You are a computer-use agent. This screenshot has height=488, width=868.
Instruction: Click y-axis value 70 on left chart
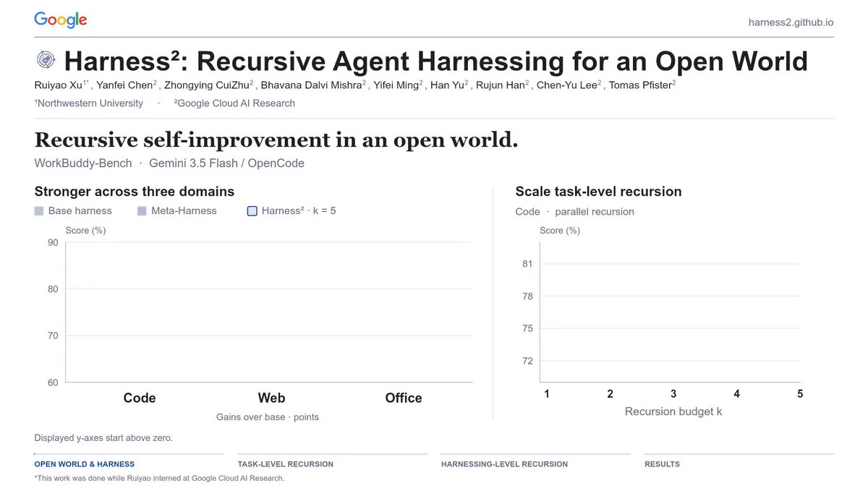(53, 335)
